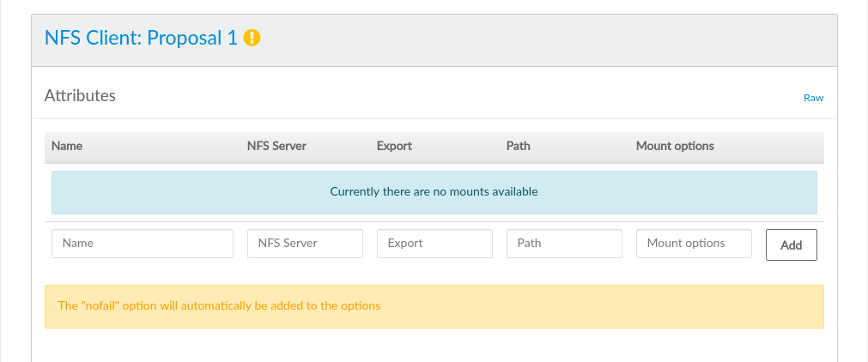
Task: Select the Export column header
Action: click(x=394, y=146)
